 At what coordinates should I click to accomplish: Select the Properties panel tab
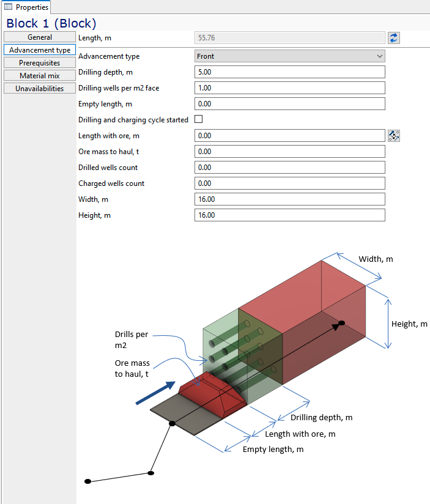(x=26, y=7)
